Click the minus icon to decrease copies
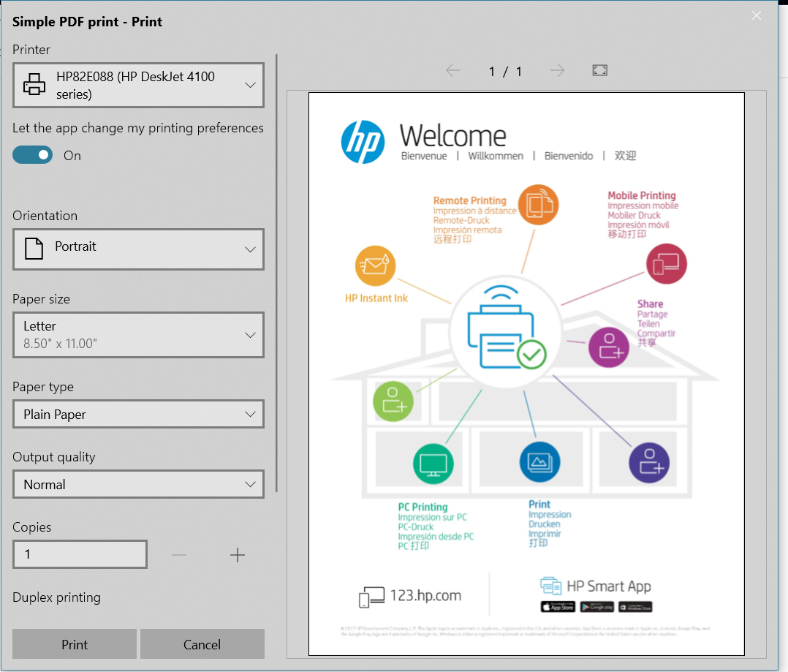The image size is (788, 672). pyautogui.click(x=179, y=555)
